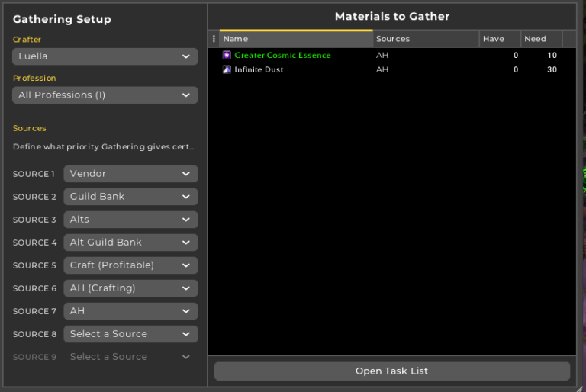Select the Infinite Dust row name

point(259,69)
